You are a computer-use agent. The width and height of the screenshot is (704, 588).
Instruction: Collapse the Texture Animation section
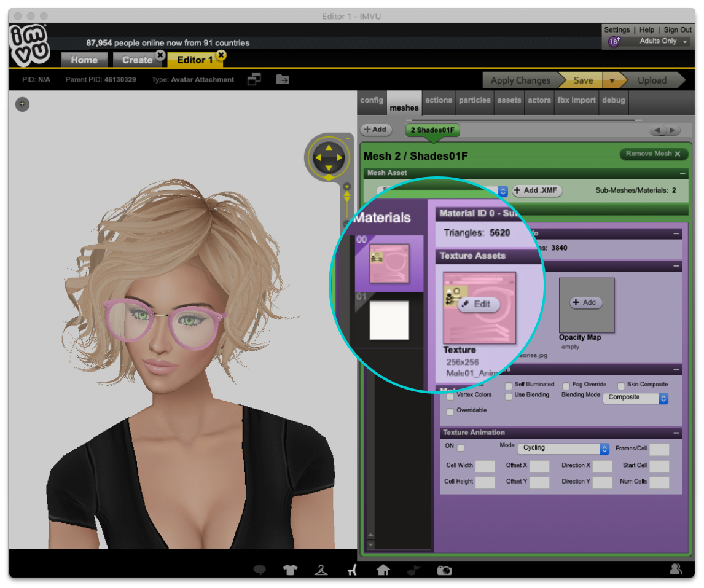(676, 433)
